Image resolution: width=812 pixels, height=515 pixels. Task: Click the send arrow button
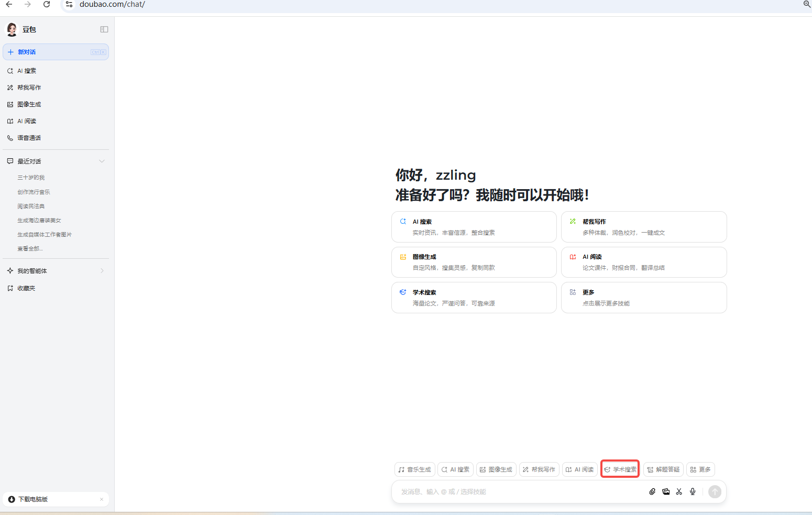tap(715, 491)
